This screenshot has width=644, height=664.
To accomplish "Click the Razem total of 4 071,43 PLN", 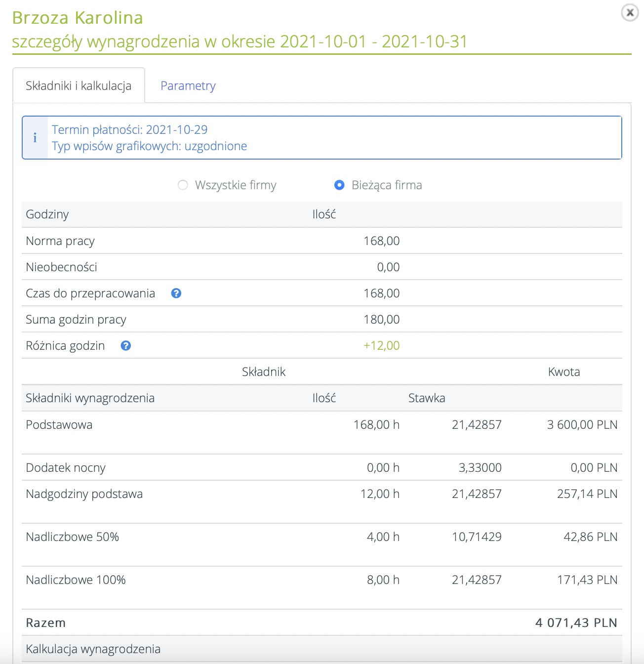I will point(576,623).
